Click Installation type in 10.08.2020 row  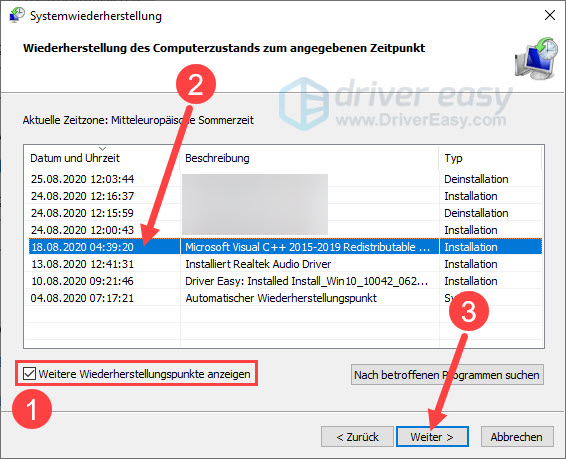pos(471,281)
